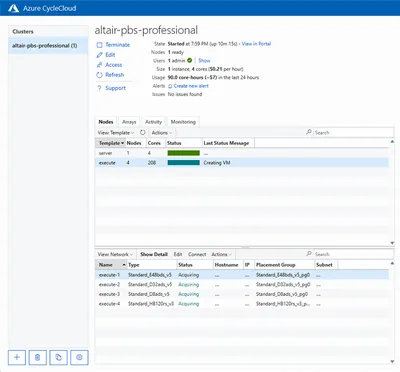
Task: Click the delete cluster trash icon
Action: 37,358
